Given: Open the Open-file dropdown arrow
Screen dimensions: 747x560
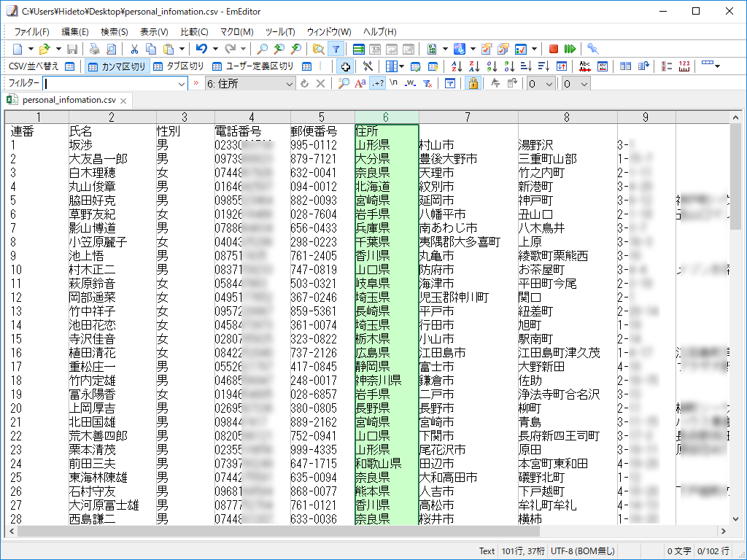Looking at the screenshot, I should click(x=58, y=49).
